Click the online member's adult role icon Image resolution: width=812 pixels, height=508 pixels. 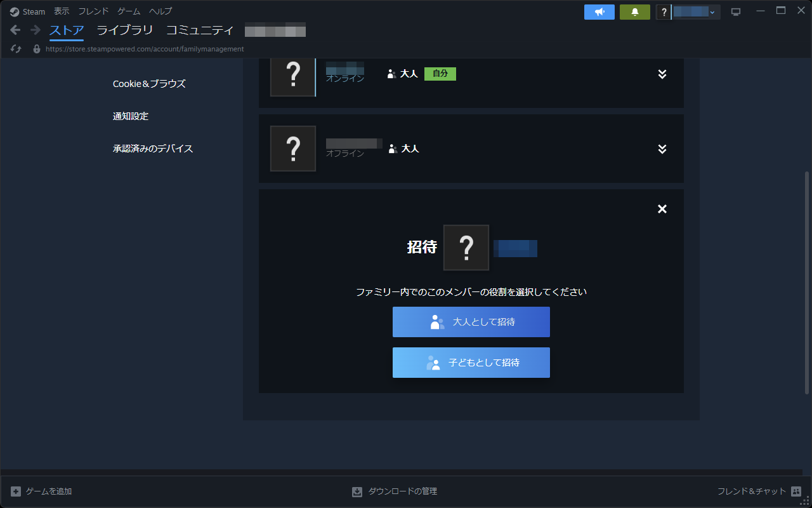tap(391, 74)
